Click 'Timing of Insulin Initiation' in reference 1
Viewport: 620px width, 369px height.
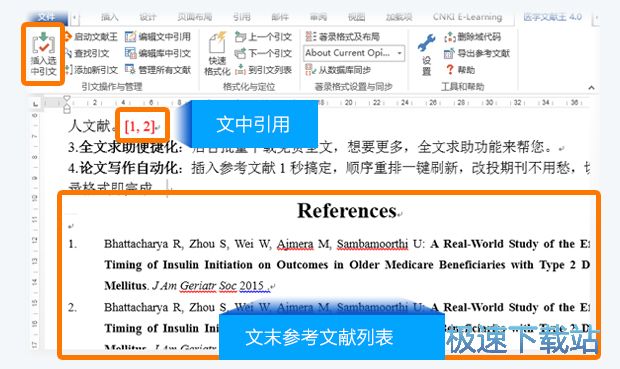178,265
